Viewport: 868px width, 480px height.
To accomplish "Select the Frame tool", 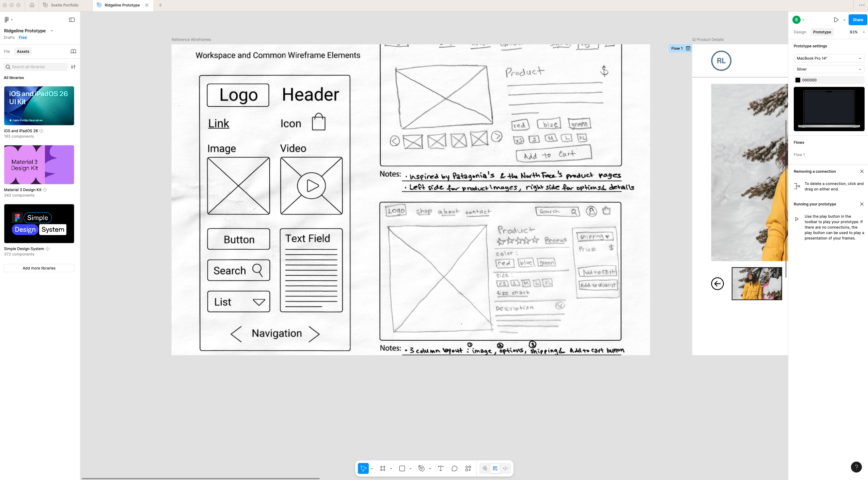I will point(382,468).
